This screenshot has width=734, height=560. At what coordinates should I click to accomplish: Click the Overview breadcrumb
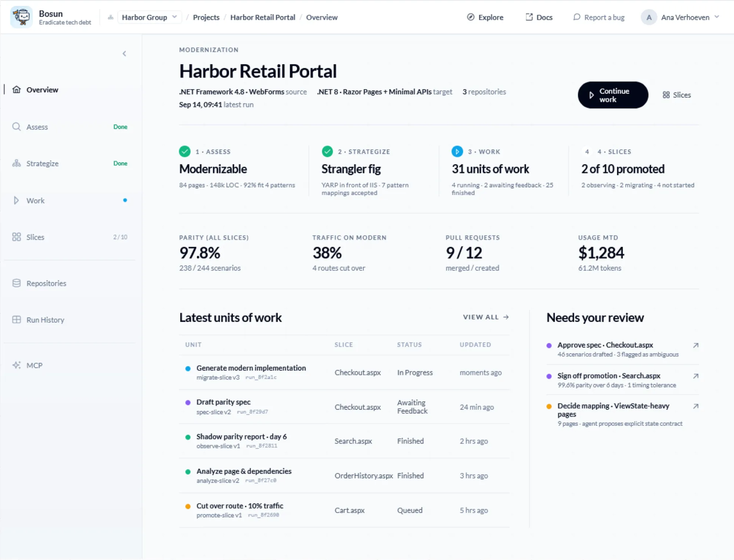(x=322, y=17)
